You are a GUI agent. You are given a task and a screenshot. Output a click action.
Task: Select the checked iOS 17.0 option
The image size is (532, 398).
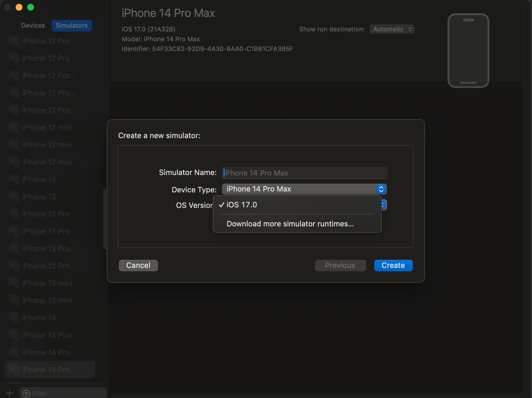[242, 205]
